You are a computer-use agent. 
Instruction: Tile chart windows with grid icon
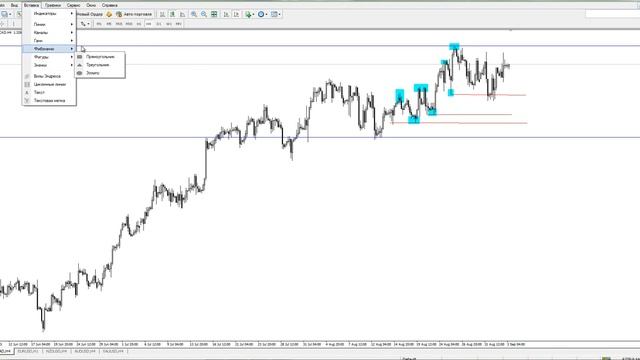(214, 14)
